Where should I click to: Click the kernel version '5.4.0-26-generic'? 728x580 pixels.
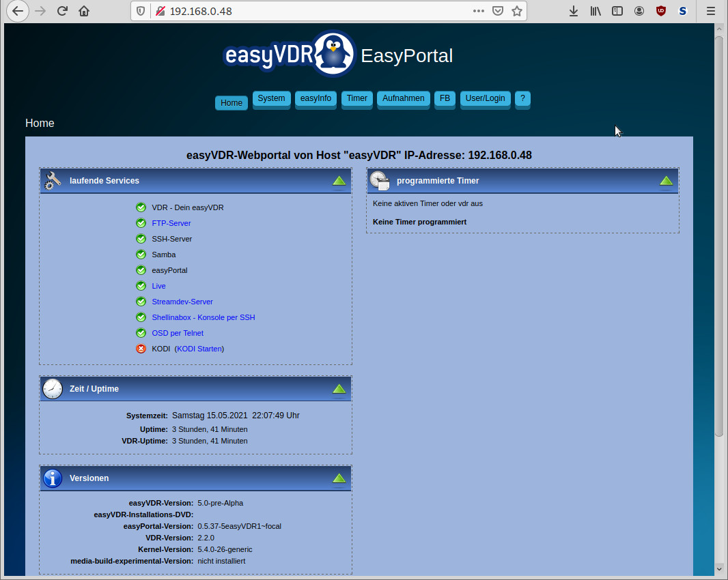tap(225, 549)
